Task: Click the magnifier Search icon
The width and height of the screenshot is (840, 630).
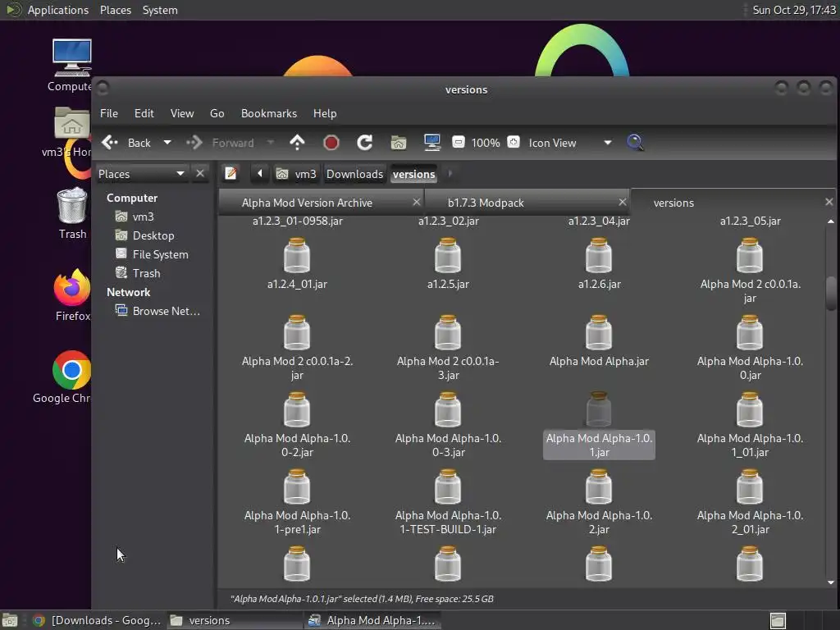Action: coord(635,143)
